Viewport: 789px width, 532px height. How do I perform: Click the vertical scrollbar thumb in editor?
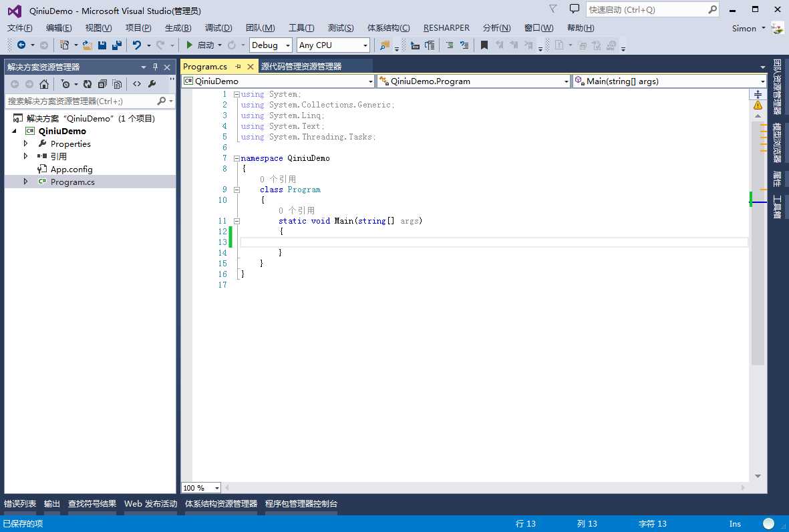pyautogui.click(x=758, y=243)
